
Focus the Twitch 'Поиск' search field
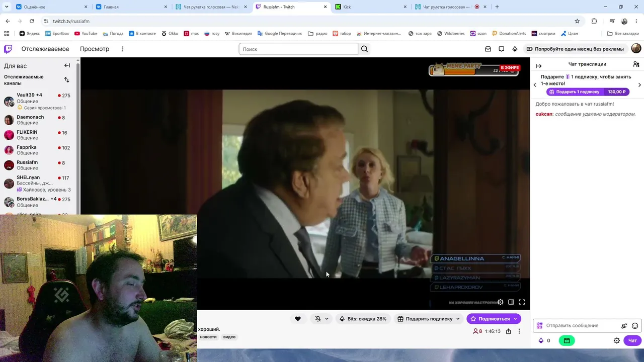tap(298, 49)
